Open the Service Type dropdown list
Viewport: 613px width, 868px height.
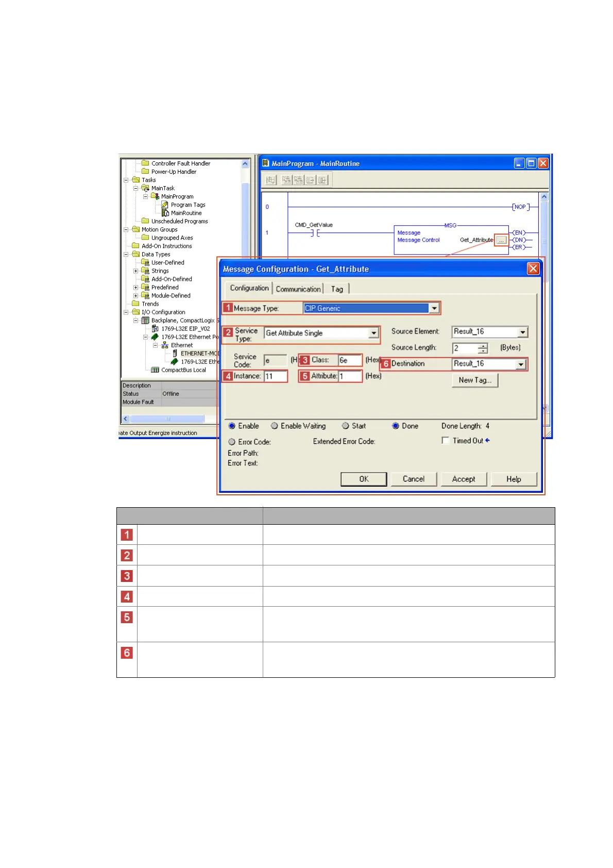click(x=373, y=333)
